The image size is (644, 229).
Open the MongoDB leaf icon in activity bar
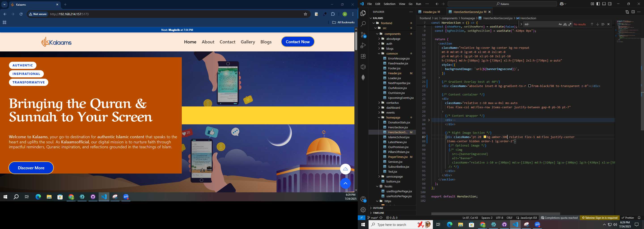[363, 78]
